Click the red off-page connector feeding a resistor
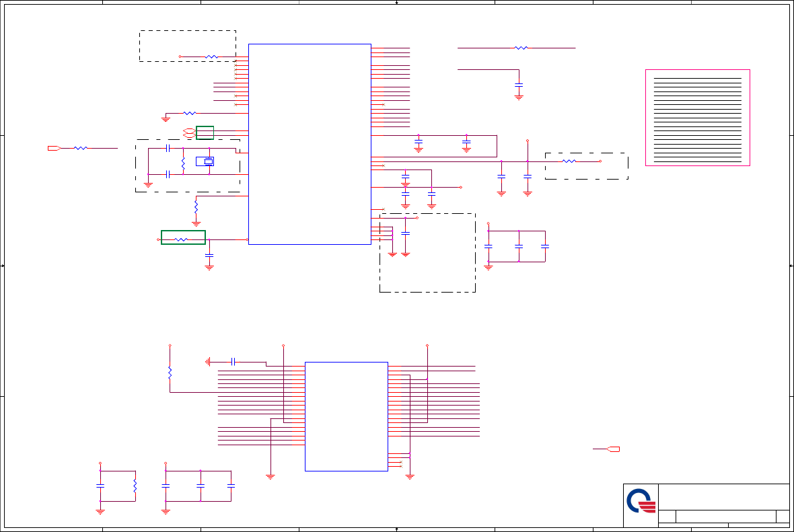This screenshot has height=532, width=794. 55,149
